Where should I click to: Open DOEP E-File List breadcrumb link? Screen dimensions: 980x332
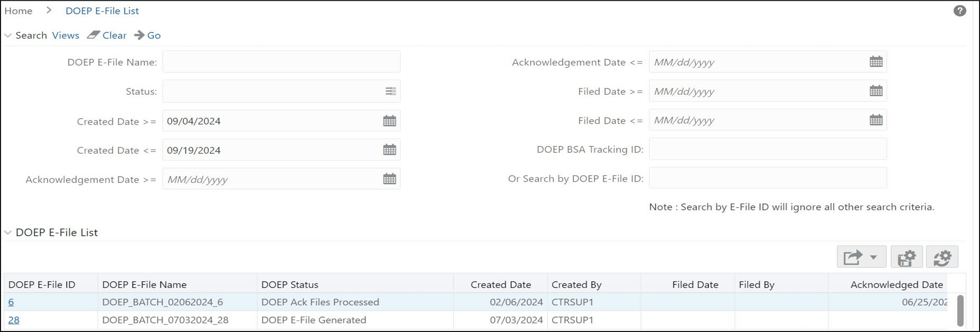102,11
